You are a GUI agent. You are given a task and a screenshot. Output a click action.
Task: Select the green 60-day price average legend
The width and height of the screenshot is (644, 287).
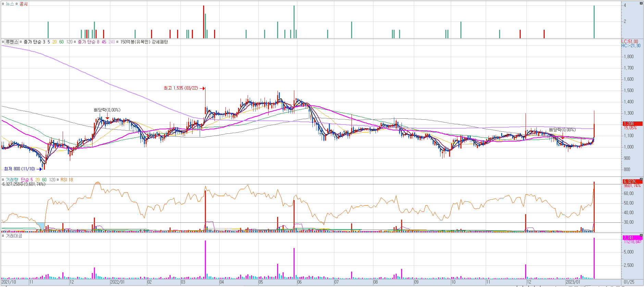[61, 42]
